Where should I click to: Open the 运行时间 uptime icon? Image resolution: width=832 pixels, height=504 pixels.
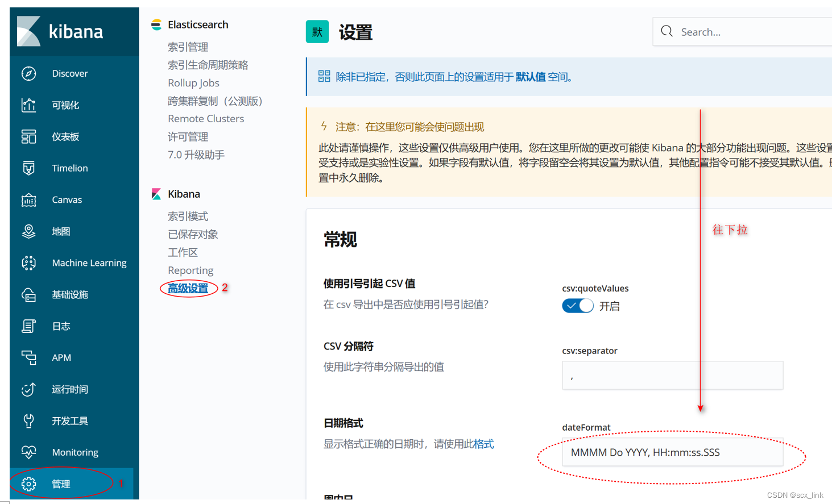pos(29,389)
